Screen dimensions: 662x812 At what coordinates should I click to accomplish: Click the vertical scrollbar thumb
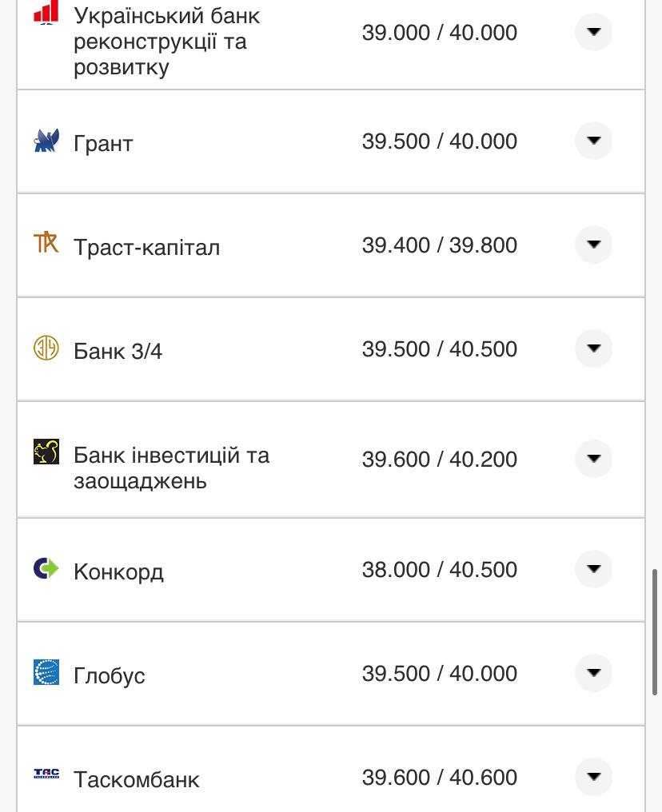coord(656,631)
